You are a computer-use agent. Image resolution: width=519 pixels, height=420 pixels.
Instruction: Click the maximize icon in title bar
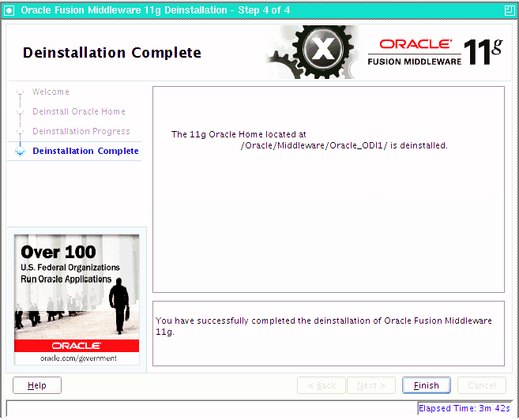coord(510,10)
